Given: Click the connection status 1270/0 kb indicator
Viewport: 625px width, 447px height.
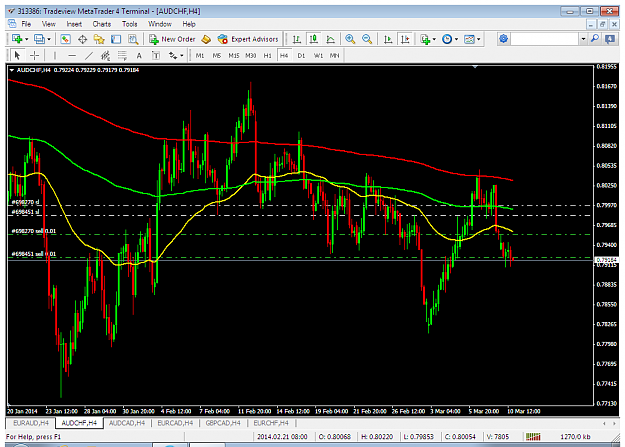Looking at the screenshot, I should pyautogui.click(x=575, y=437).
